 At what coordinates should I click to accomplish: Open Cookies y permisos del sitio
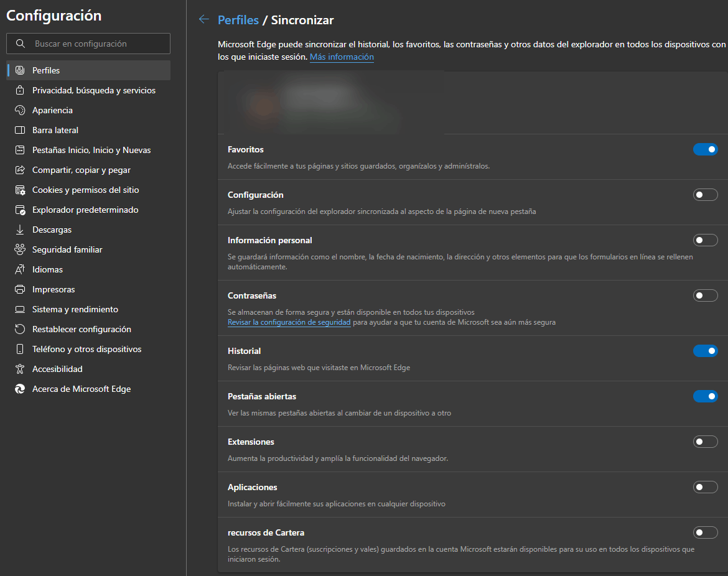click(x=88, y=190)
